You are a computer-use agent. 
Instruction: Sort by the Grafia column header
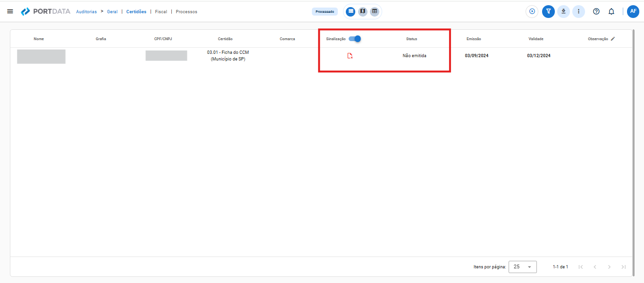[101, 39]
